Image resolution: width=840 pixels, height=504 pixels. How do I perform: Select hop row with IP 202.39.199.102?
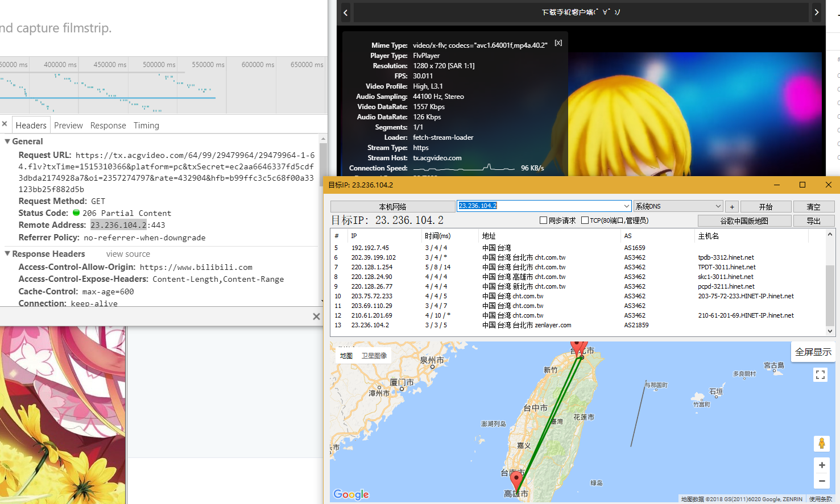click(577, 257)
